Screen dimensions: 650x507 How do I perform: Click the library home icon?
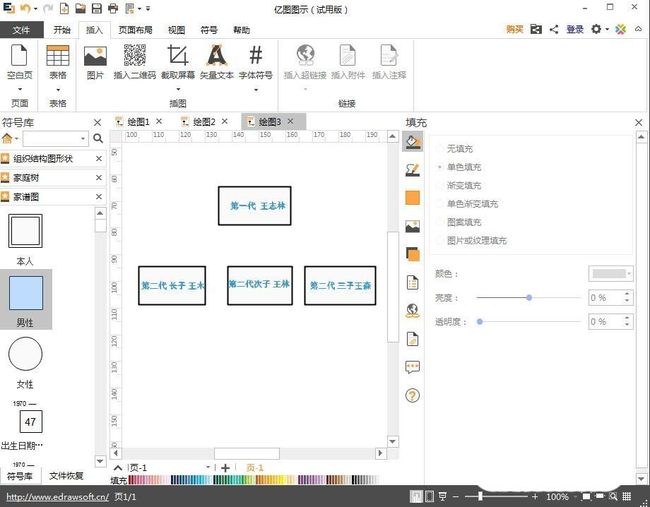[x=7, y=138]
